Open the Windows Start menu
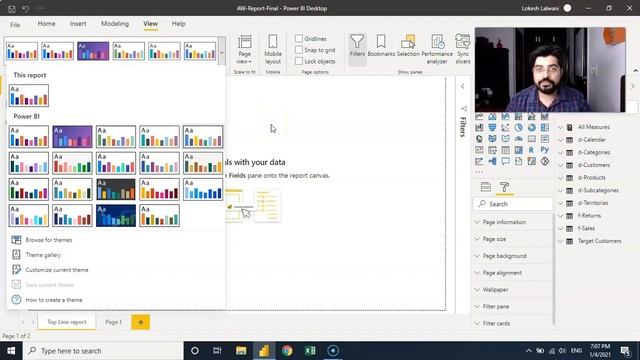Screen dimensions: 640x360 click(11, 351)
